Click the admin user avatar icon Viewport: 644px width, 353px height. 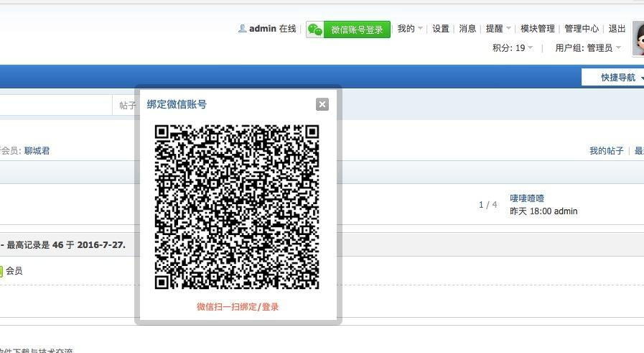coord(243,28)
